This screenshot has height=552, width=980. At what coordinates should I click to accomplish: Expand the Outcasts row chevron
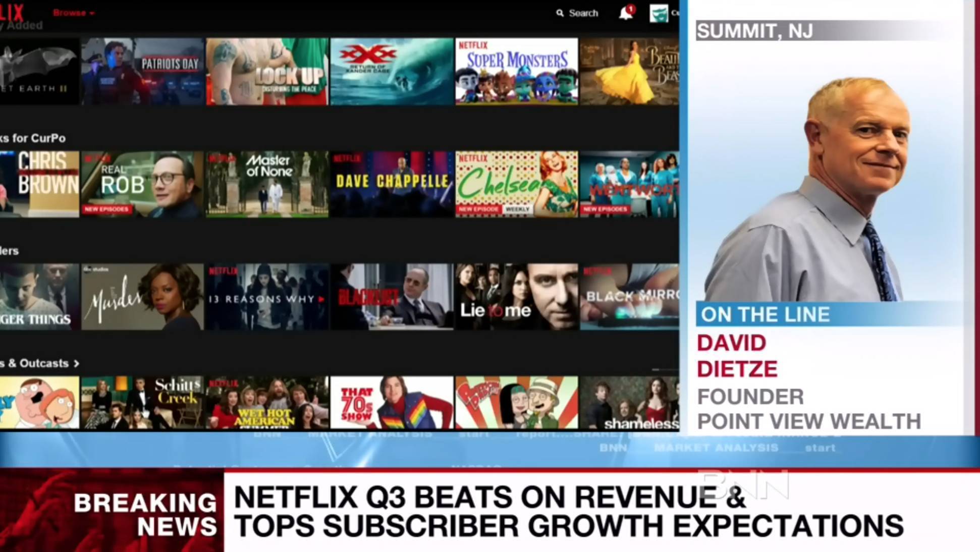[76, 363]
